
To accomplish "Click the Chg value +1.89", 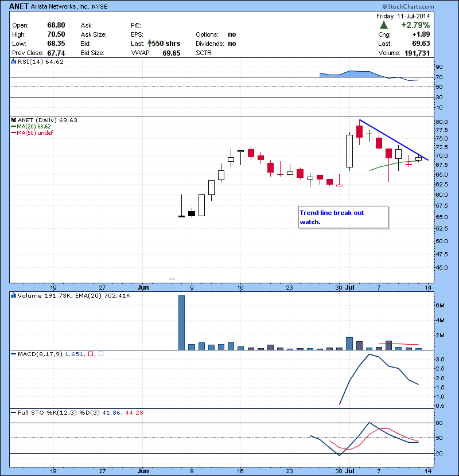I will [421, 34].
